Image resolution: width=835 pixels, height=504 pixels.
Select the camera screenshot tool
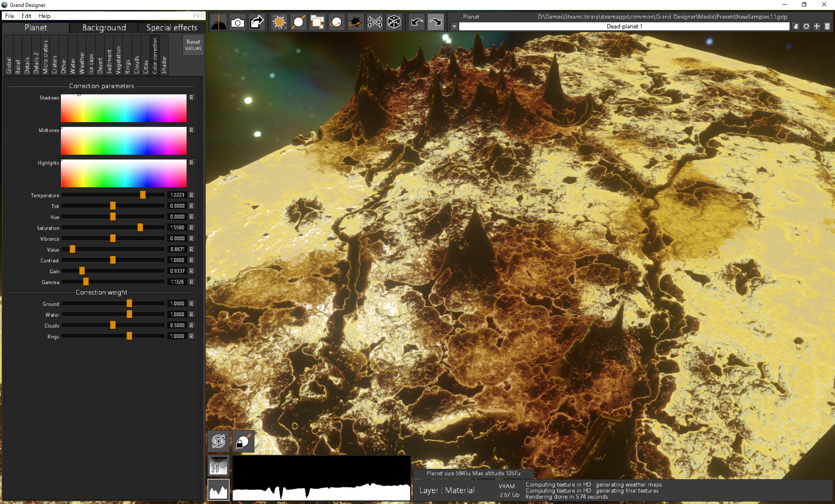click(237, 22)
